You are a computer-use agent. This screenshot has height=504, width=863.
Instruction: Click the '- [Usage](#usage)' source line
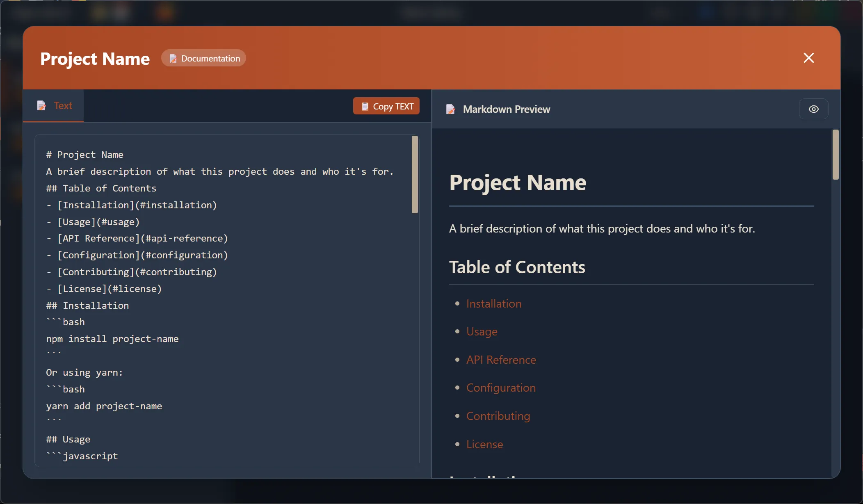93,222
